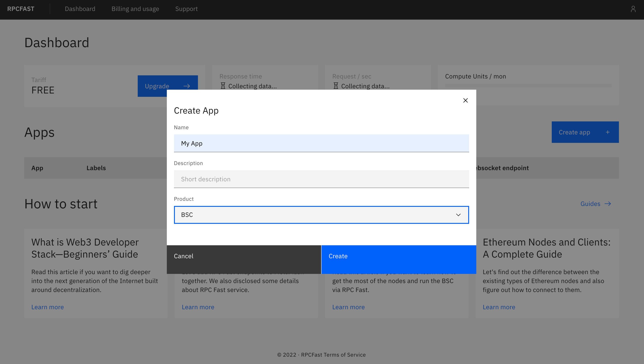Click the Short description field
The width and height of the screenshot is (644, 364).
pyautogui.click(x=321, y=179)
